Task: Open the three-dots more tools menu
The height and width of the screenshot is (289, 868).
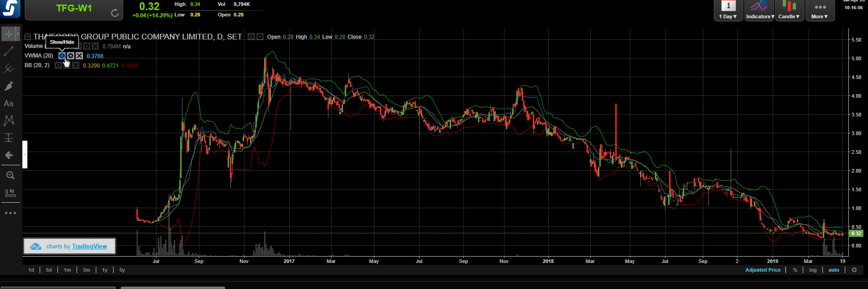Action: tap(10, 213)
